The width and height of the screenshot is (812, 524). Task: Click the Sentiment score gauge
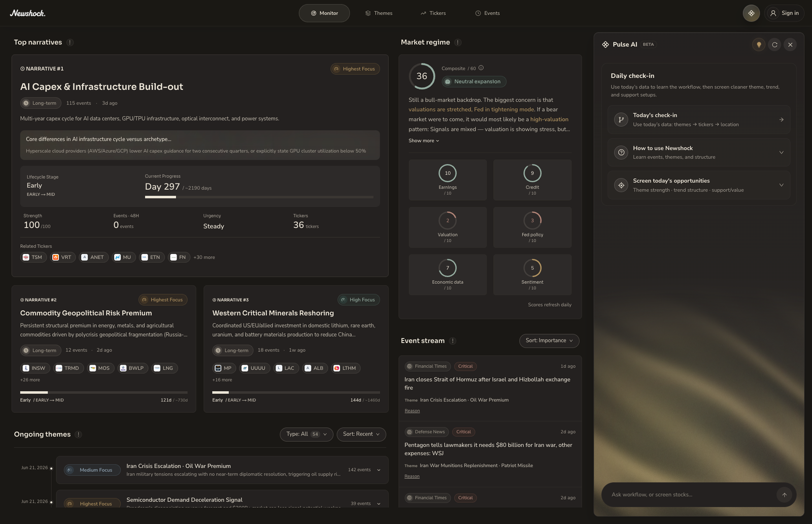(532, 268)
